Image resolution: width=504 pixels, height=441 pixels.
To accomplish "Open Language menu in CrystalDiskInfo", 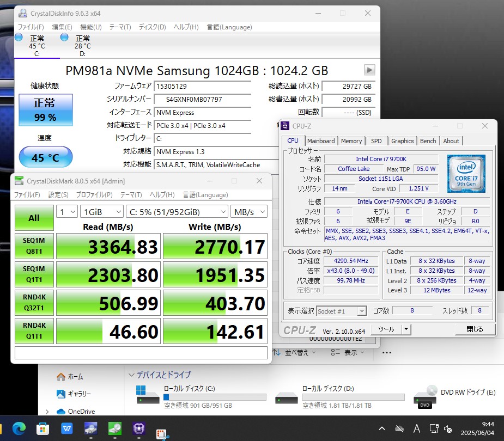I will (229, 27).
